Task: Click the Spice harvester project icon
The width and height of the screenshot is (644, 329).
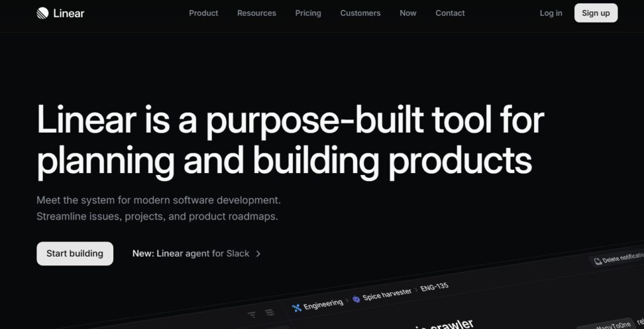Action: point(356,299)
